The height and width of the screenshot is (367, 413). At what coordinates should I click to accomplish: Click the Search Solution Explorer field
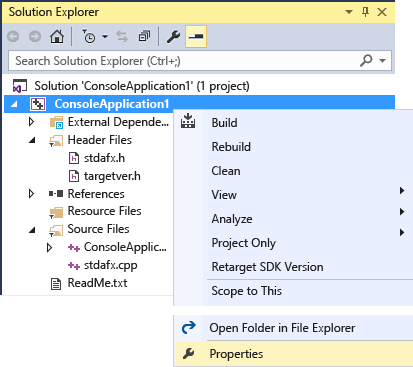(x=200, y=61)
